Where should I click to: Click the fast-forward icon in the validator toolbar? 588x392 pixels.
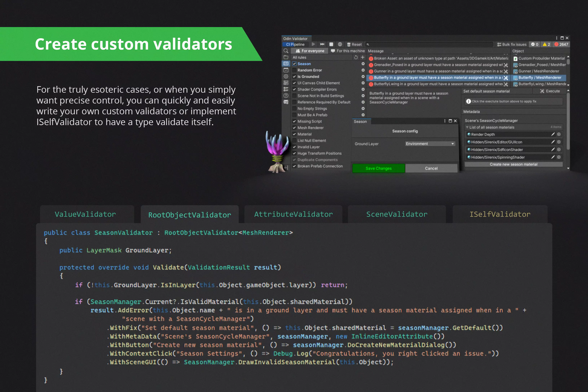click(322, 44)
